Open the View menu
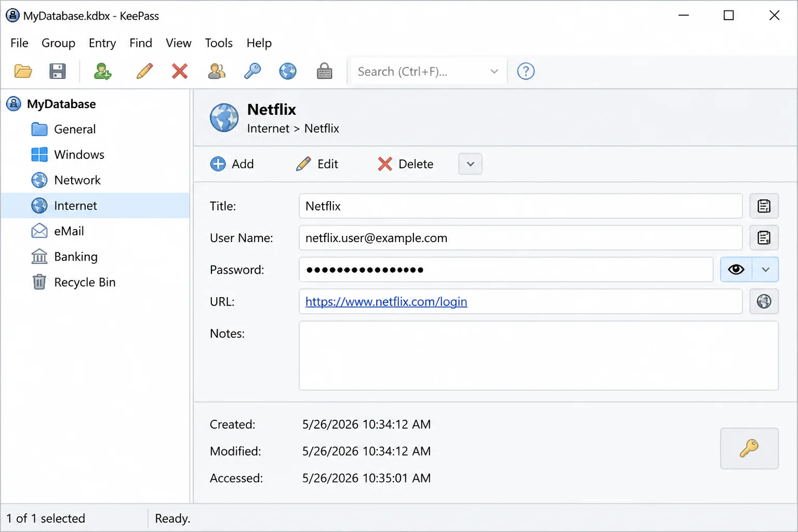 (178, 43)
